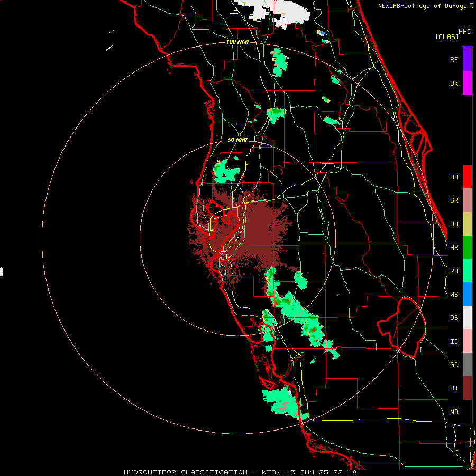Click the GC legend label
This screenshot has width=476, height=476.
(454, 365)
